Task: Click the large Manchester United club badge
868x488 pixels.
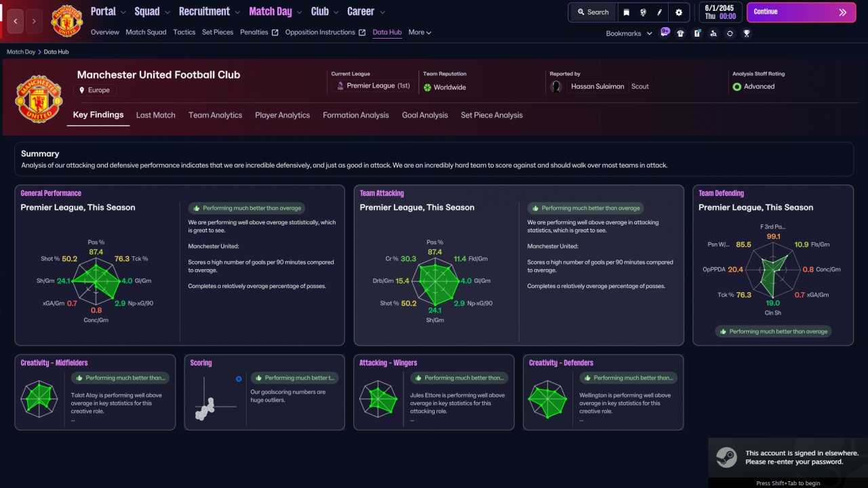Action: coord(39,98)
